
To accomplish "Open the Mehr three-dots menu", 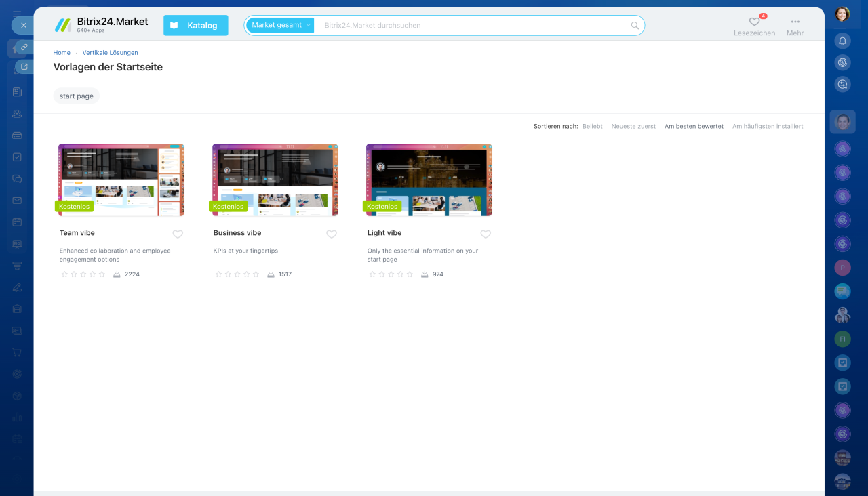I will tap(795, 22).
